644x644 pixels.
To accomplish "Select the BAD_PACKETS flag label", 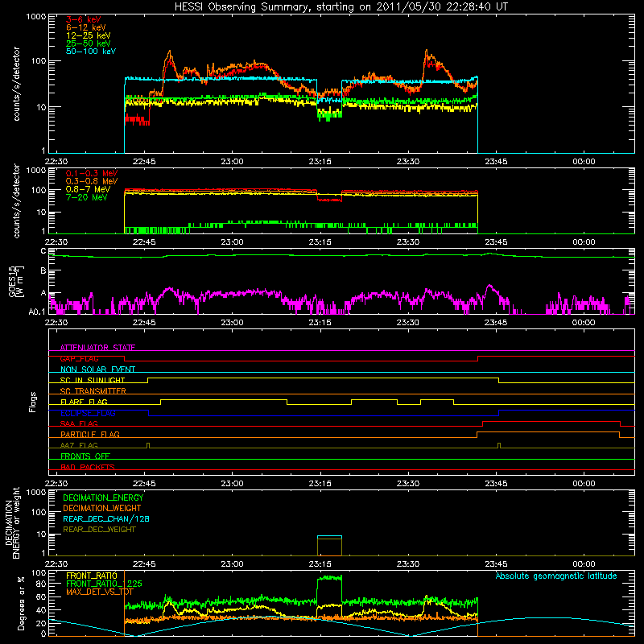I will [x=88, y=467].
